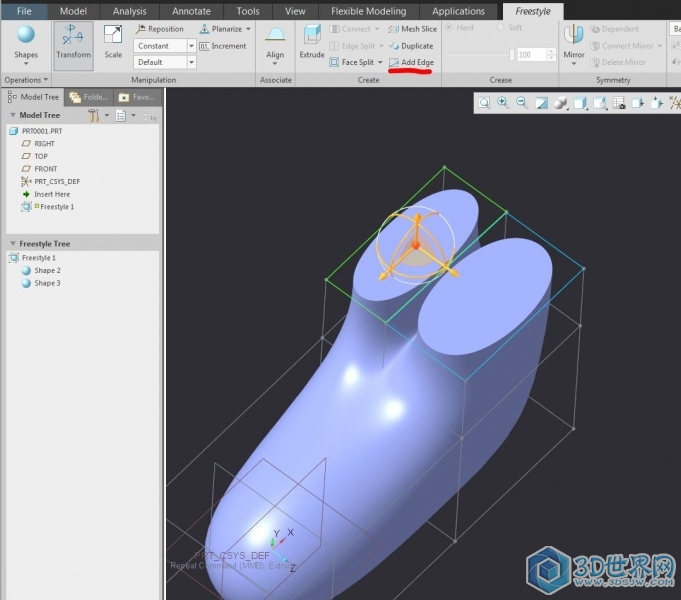This screenshot has height=600, width=681.
Task: Toggle the RIGHT datum plane in tree
Action: (x=44, y=144)
